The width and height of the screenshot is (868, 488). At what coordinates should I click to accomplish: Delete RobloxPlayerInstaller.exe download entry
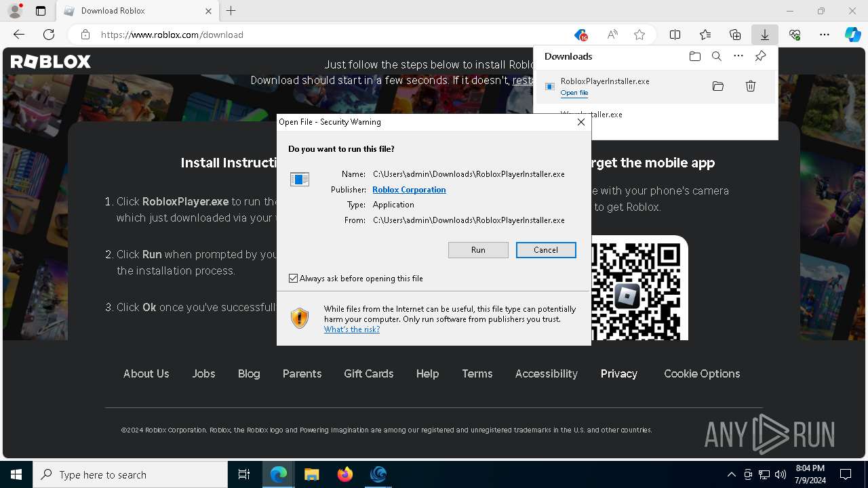(x=751, y=86)
